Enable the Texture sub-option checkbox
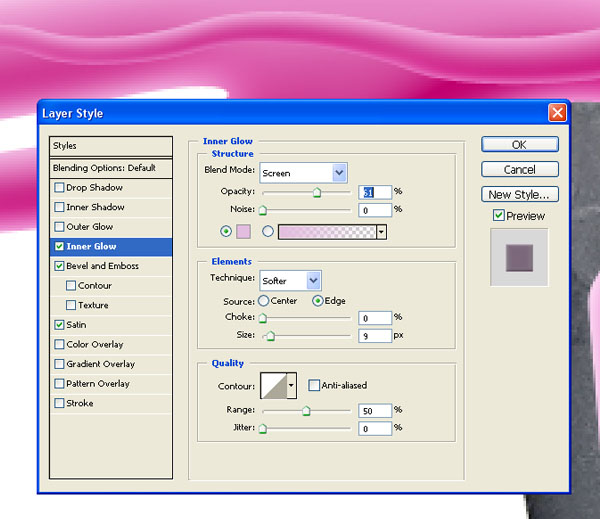The width and height of the screenshot is (600, 519). (71, 305)
